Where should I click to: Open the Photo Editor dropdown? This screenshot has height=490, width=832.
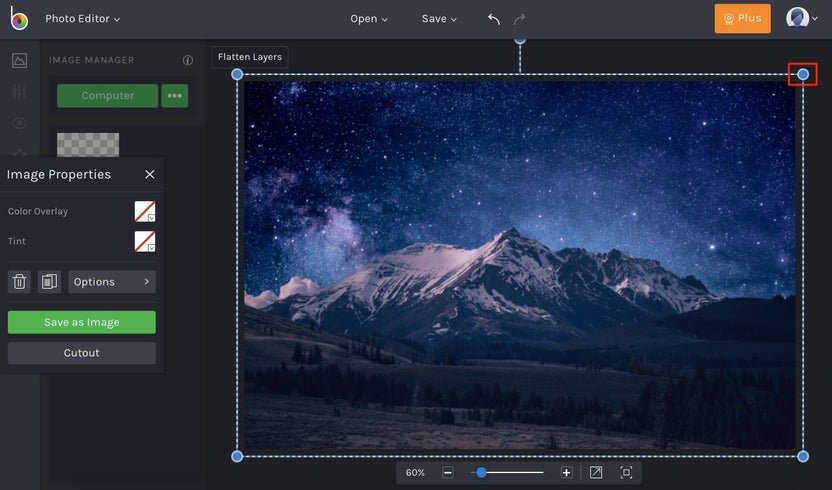(82, 19)
